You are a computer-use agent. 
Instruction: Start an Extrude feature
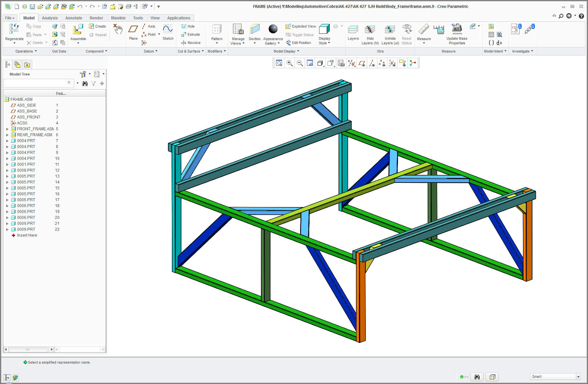point(190,35)
